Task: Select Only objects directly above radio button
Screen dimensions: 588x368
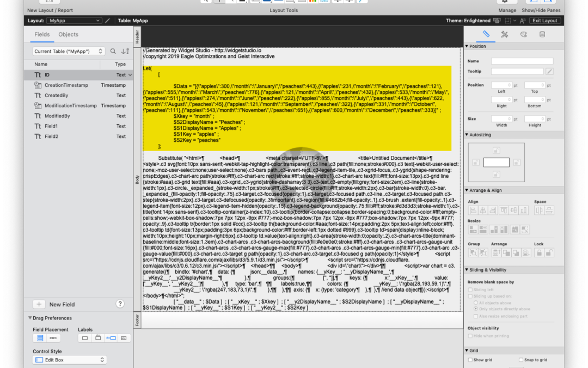Action: 475,309
